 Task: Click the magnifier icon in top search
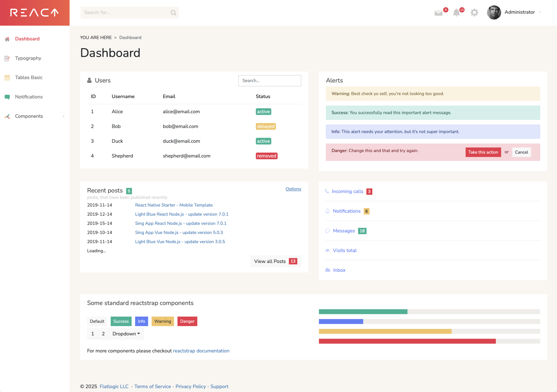point(173,13)
